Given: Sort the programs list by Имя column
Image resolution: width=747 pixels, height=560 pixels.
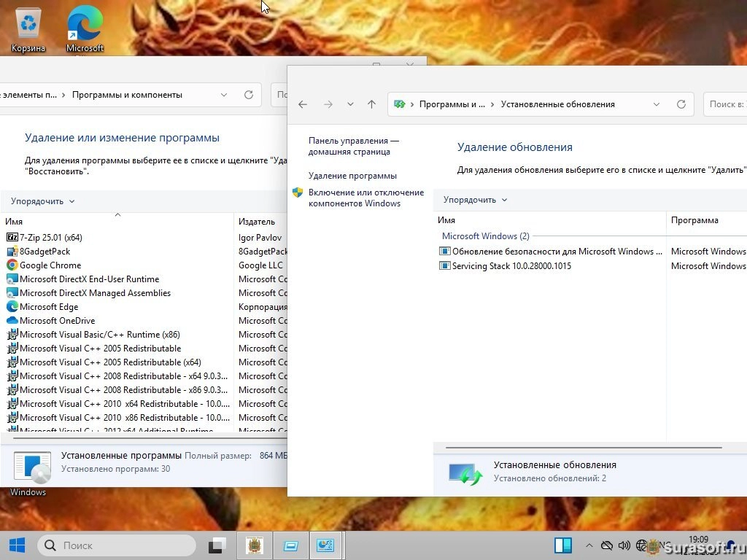Looking at the screenshot, I should 117,222.
